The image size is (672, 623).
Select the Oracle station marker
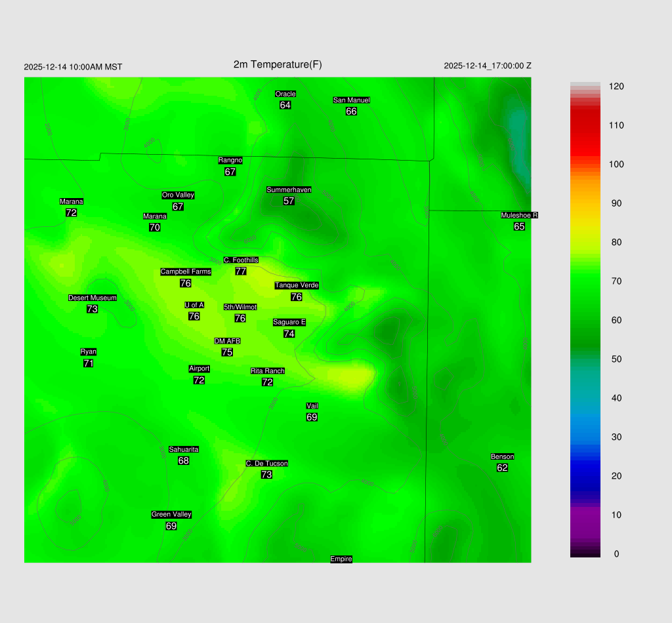285,94
